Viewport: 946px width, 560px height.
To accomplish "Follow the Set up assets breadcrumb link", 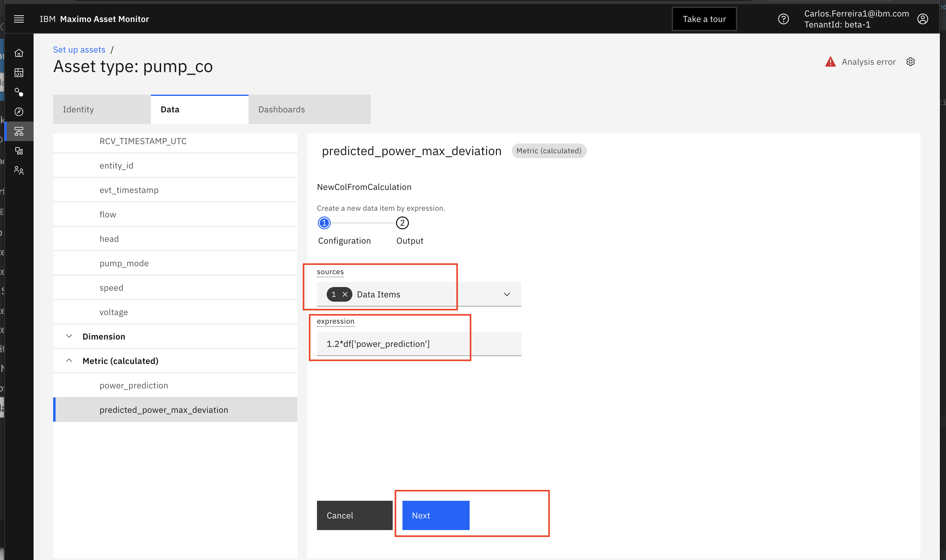I will [x=79, y=49].
